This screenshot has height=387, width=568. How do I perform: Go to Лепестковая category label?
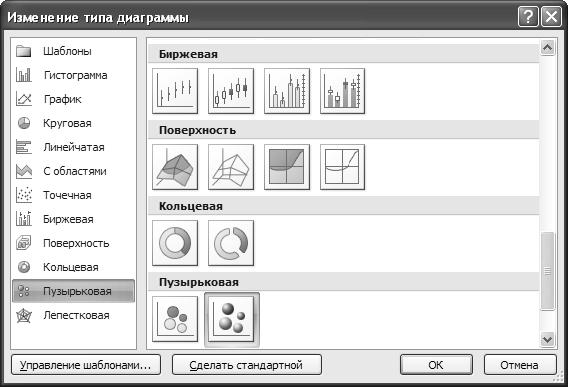76,315
